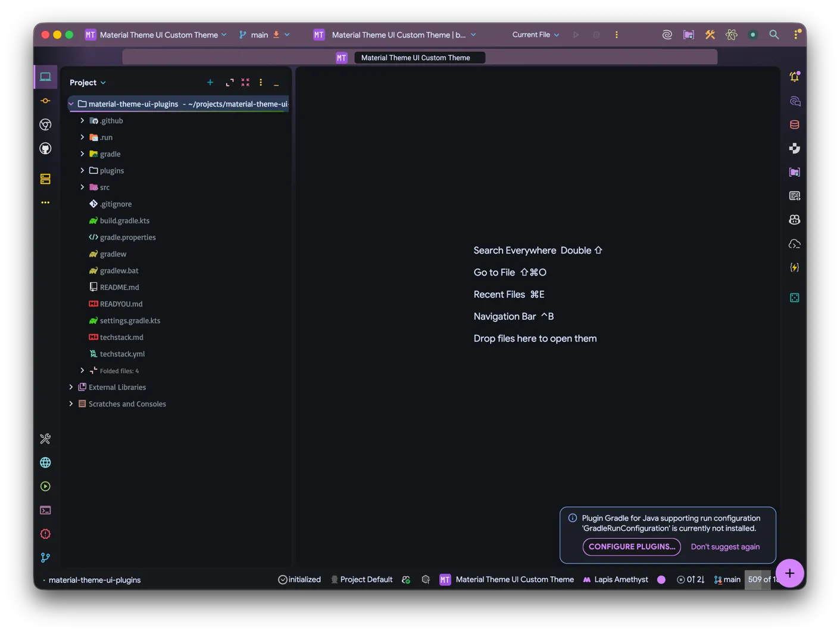Click the initialized status in status bar
Screen dimensions: 840x634
299,579
